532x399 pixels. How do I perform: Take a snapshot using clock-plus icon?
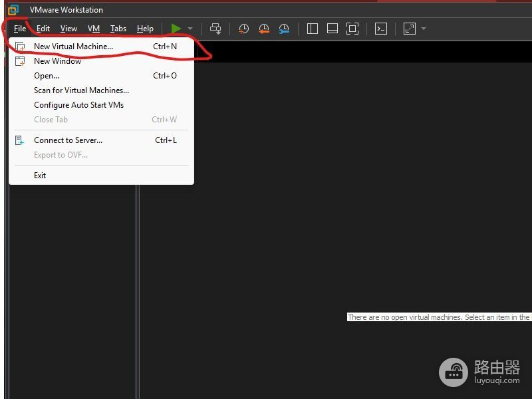coord(243,29)
